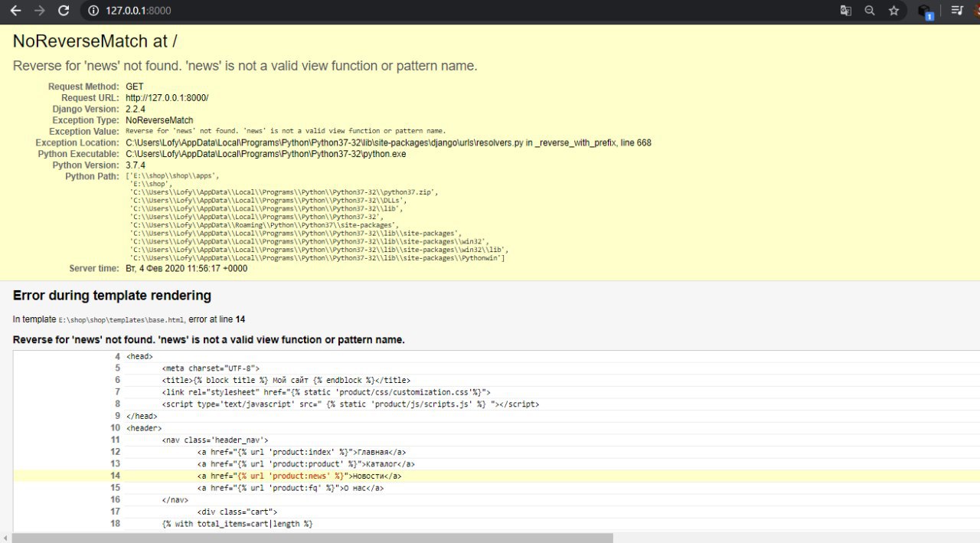Click code line 7 stylesheet customization.css link
Viewport: 980px width, 543px height.
tap(326, 392)
